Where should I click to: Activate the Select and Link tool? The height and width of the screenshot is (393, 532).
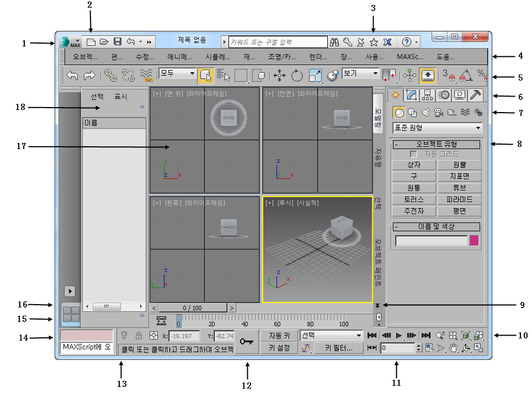110,75
